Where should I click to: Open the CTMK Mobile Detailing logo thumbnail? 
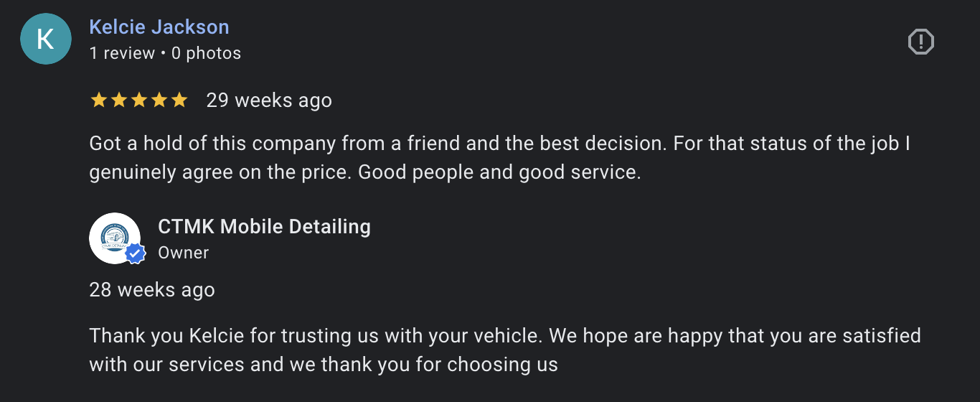point(115,238)
